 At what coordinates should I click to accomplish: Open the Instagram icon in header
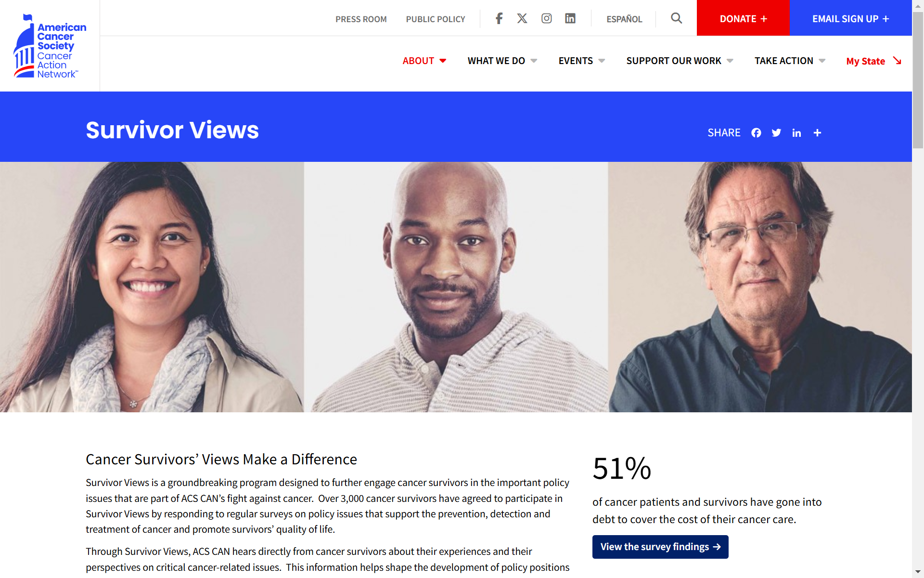[x=546, y=18]
